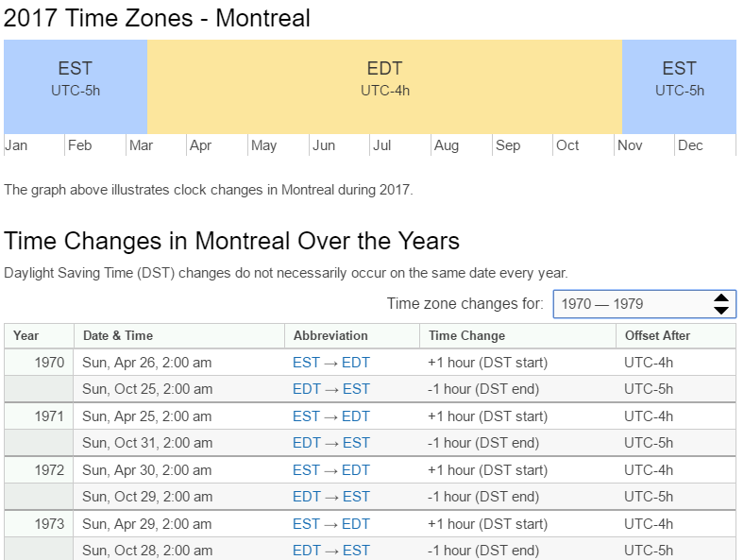
Task: Click the yellow EDT UTC-4h timeline block
Action: (384, 86)
